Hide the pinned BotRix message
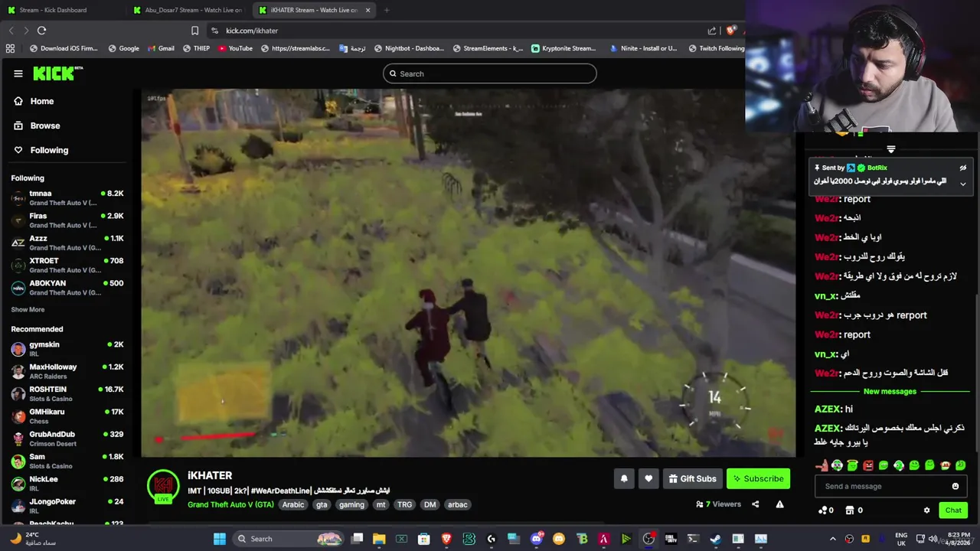Image resolution: width=980 pixels, height=551 pixels. 963,168
